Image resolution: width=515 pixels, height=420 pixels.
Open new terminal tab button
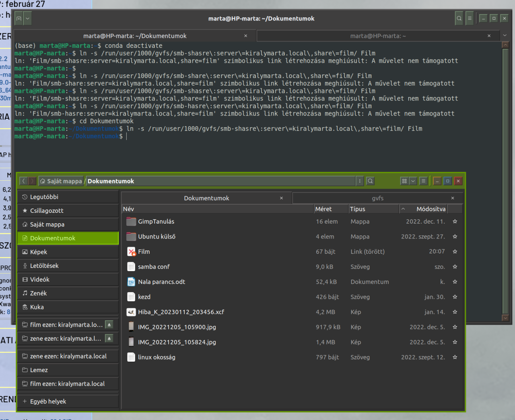pos(19,19)
